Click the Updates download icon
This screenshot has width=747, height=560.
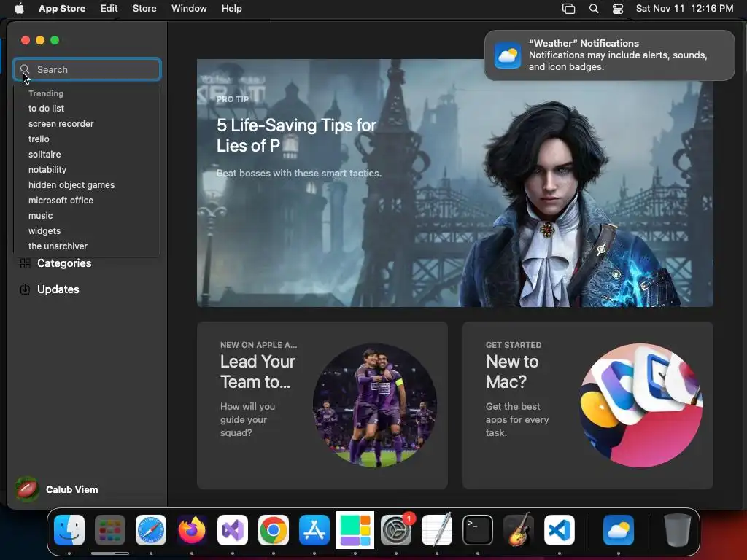click(x=26, y=289)
